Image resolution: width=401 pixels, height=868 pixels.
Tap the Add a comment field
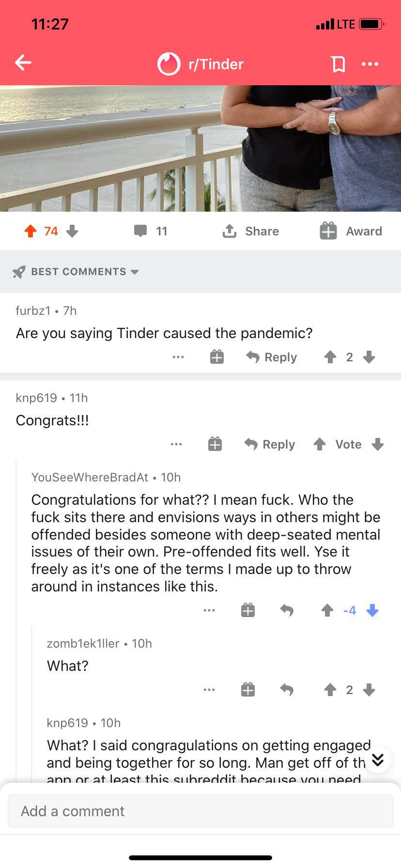tap(200, 811)
